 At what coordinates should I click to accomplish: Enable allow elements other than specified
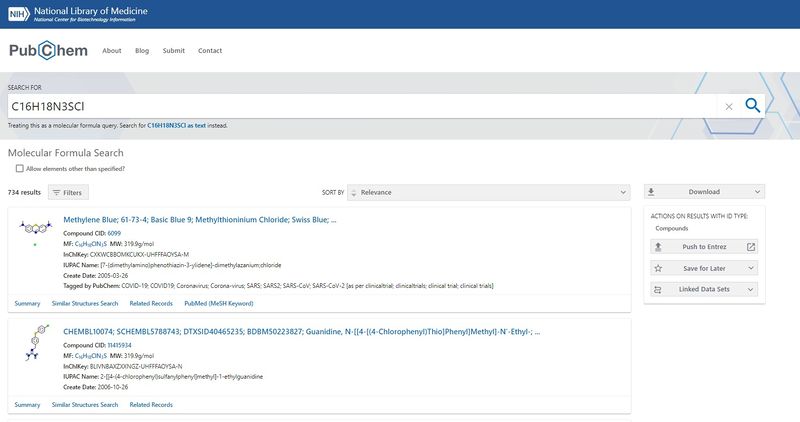click(x=20, y=169)
